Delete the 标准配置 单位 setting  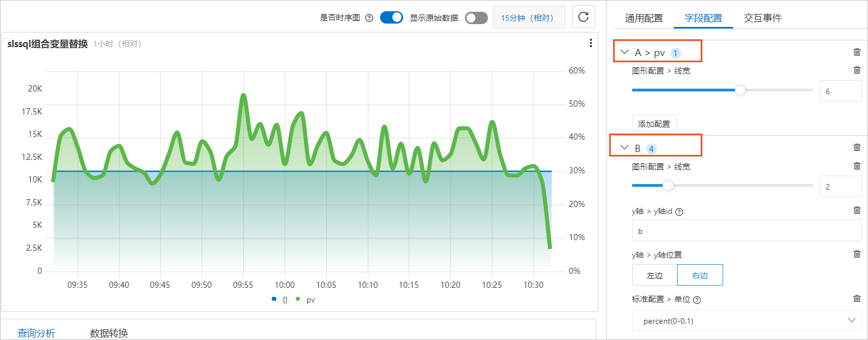(x=857, y=299)
